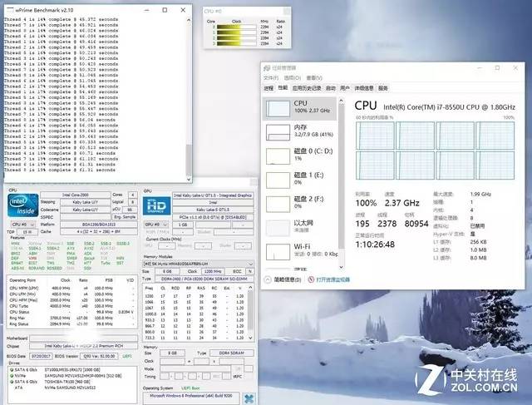Screen dimensions: 532x405
Task: Click the first CPU core usage graph
Action: coord(375,136)
